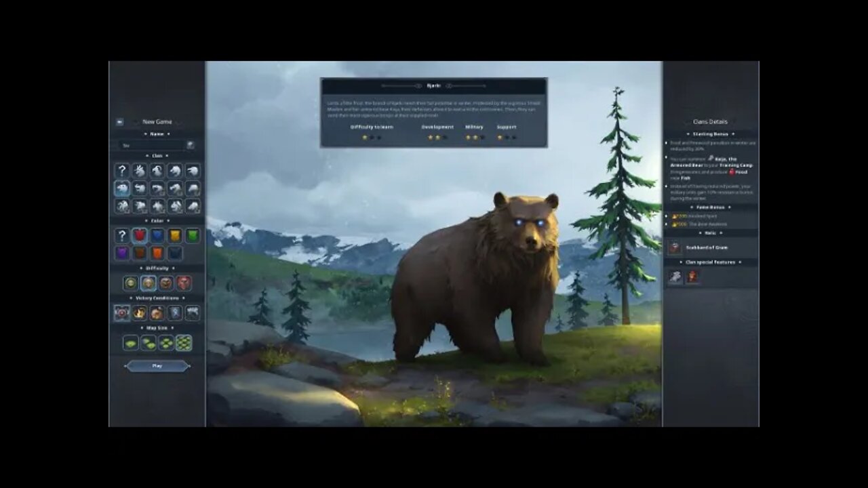Pick the purple shield color

point(122,253)
